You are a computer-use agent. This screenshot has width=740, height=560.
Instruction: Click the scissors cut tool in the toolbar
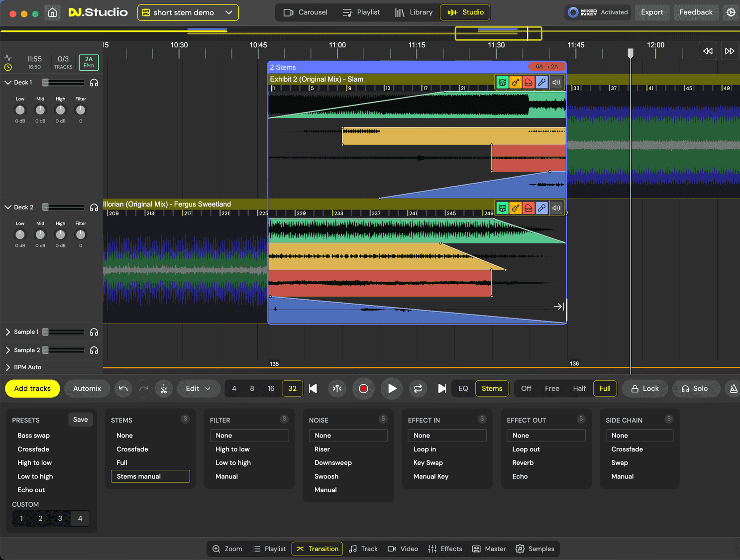[x=164, y=388]
